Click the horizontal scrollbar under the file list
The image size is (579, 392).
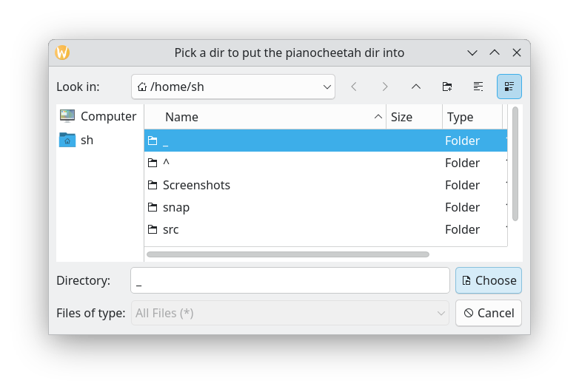tap(287, 254)
